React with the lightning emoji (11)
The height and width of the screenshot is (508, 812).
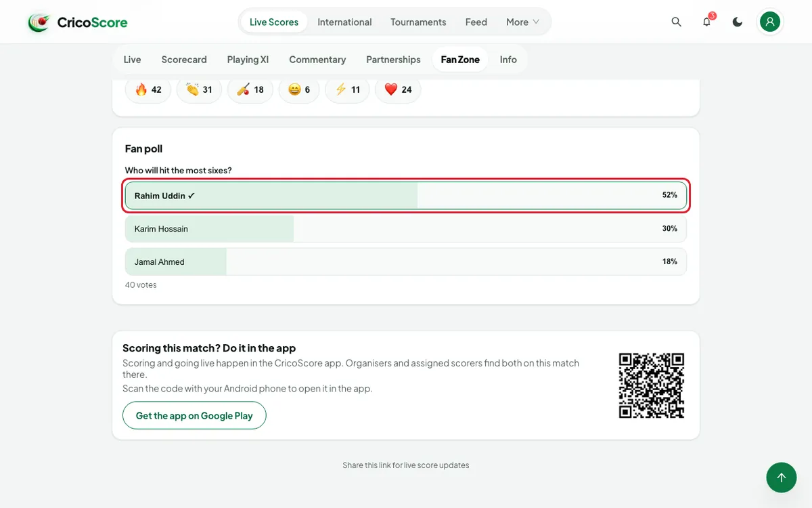tap(347, 89)
